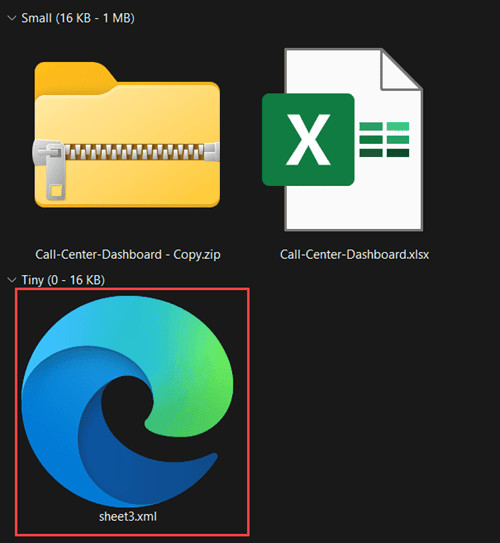Click the sheet3.xml file name label
The image size is (500, 543).
pos(128,517)
